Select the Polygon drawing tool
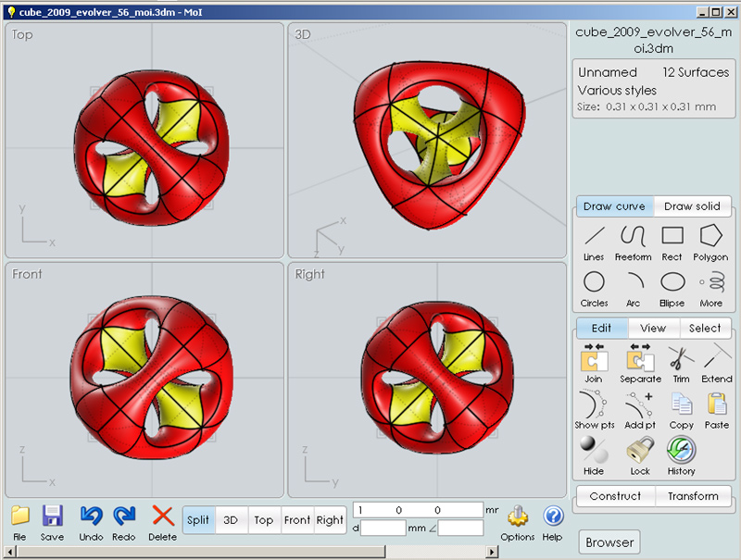The image size is (741, 560). pos(710,243)
